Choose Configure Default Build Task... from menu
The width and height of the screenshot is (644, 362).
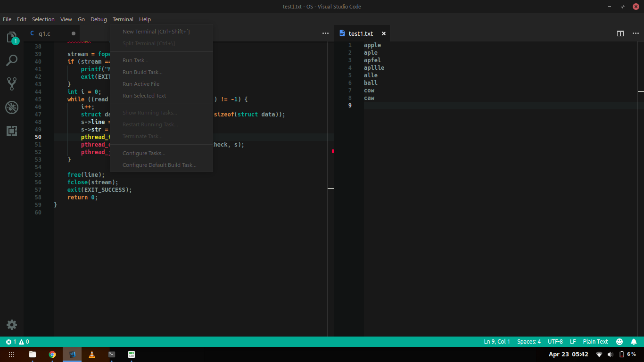click(161, 165)
